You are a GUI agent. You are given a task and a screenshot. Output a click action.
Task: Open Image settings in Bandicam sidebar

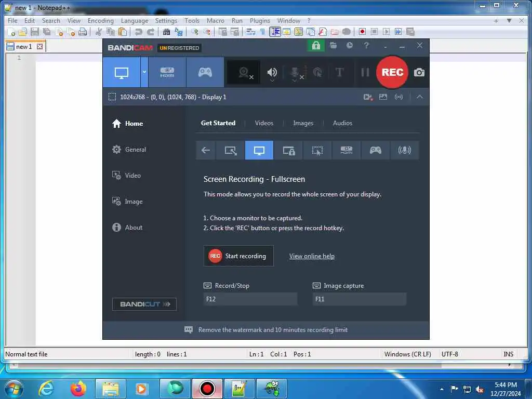[x=127, y=202]
